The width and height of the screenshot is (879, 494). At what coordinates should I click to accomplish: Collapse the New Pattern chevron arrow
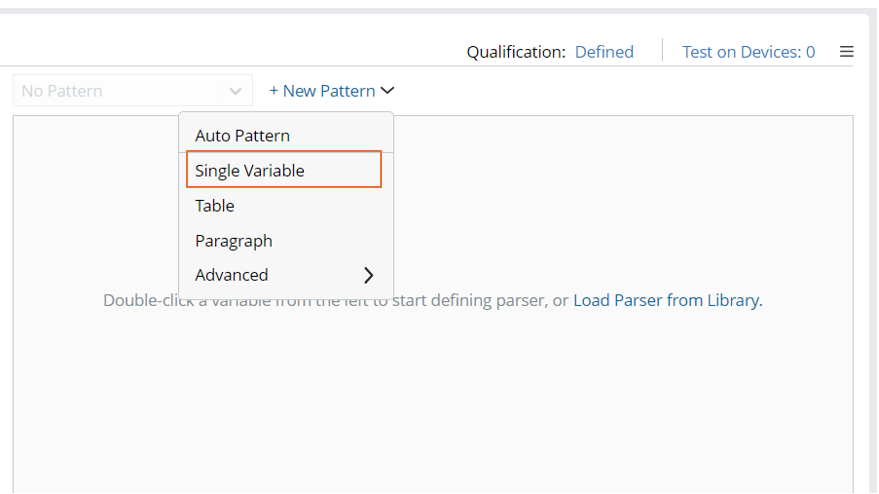pyautogui.click(x=388, y=91)
